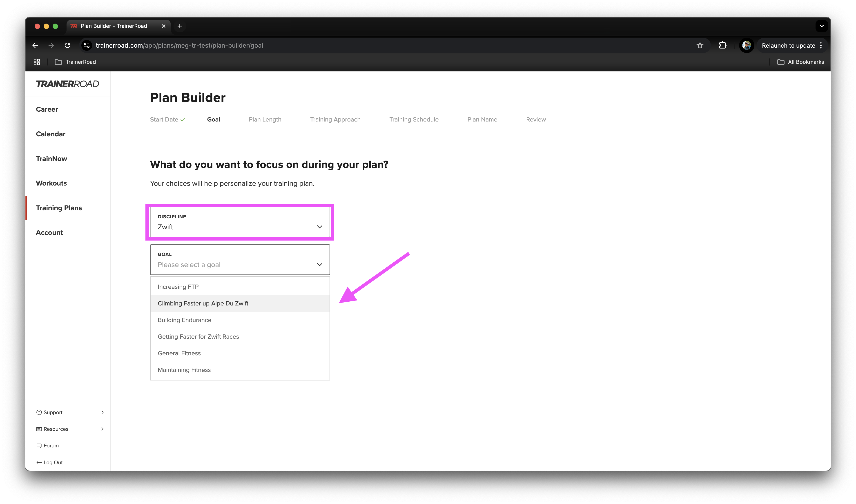Viewport: 856px width, 504px height.
Task: Open the Discipline dropdown showing Zwift
Action: [x=240, y=222]
